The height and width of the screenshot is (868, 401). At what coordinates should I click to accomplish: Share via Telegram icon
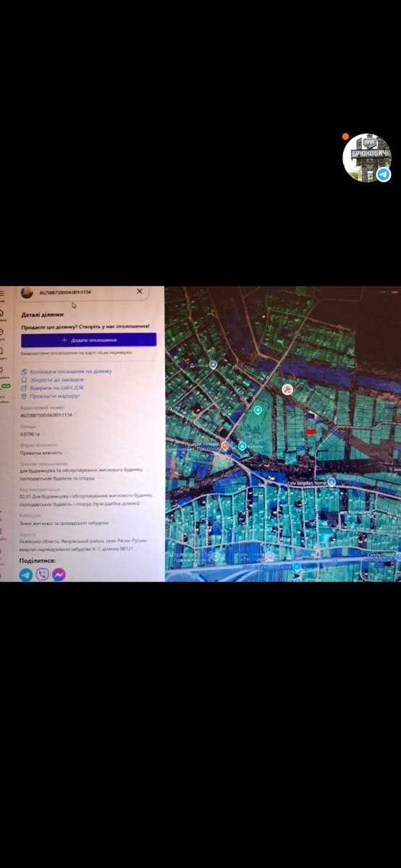point(26,574)
